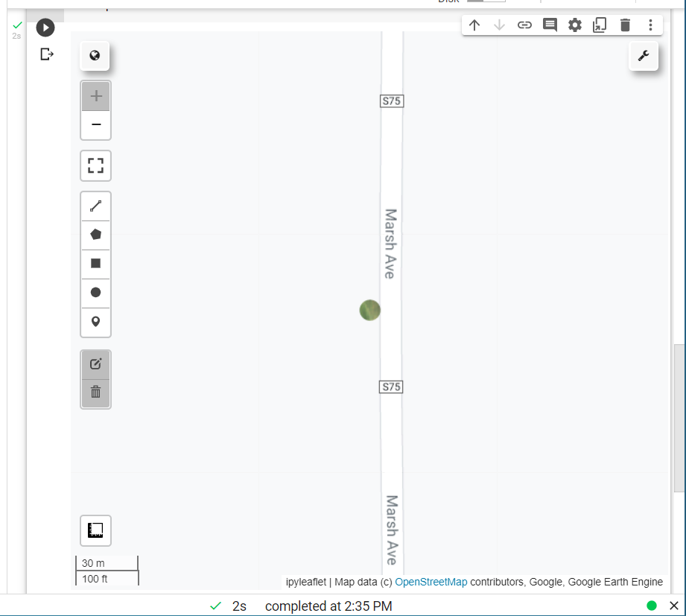
Task: Delete the cell via trash icon
Action: click(625, 25)
